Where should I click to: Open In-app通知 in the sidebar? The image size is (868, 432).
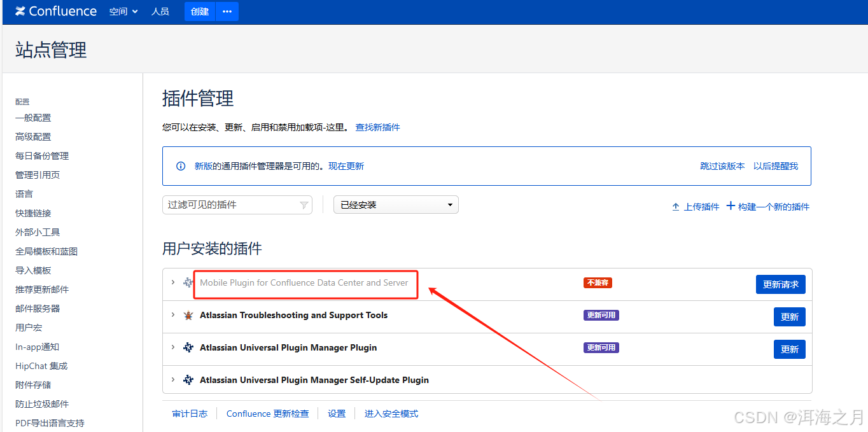click(x=37, y=347)
